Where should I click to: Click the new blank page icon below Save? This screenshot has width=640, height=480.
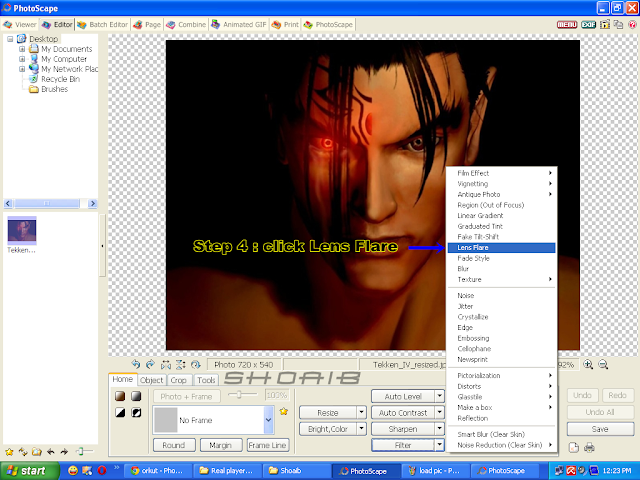click(x=574, y=447)
